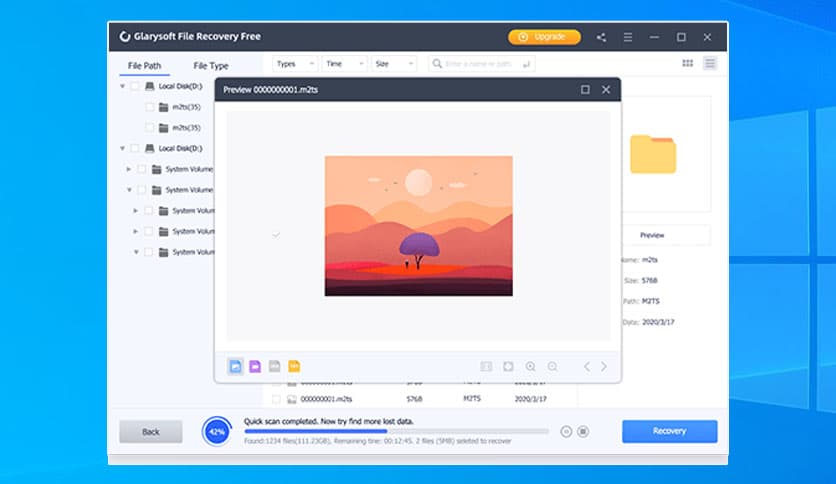This screenshot has width=836, height=484.
Task: Click the file icon beside 000000001.m2ts row
Action: point(292,399)
